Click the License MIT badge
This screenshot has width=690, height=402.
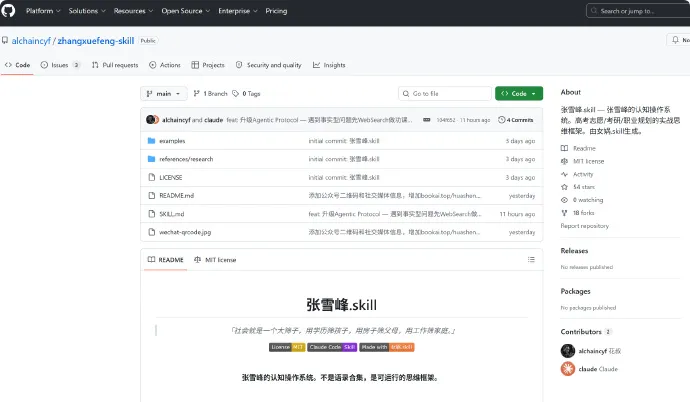pyautogui.click(x=287, y=347)
